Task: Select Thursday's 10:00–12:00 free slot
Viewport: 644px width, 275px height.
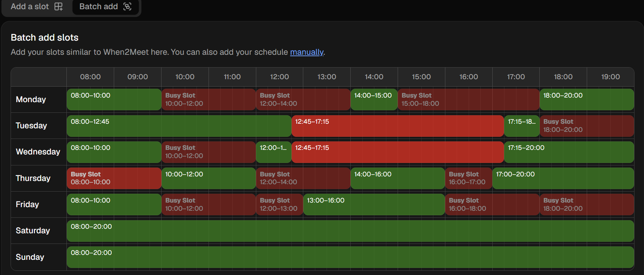Action: click(x=209, y=178)
